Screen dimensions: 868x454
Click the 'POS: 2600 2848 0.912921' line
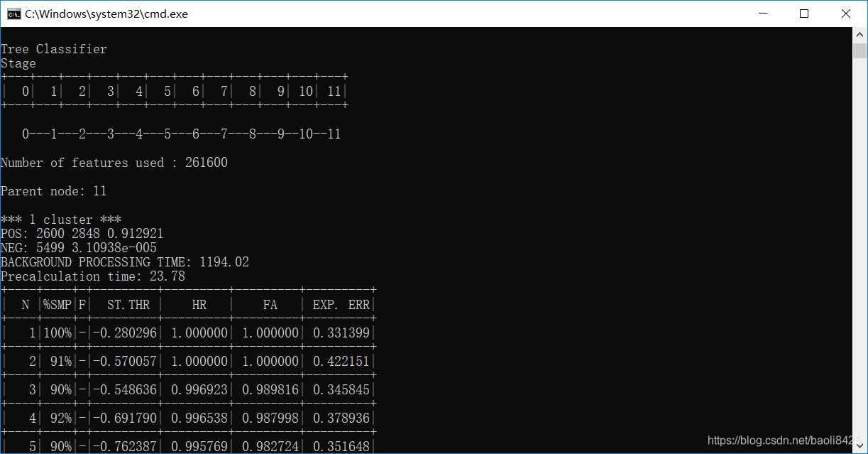pos(82,234)
